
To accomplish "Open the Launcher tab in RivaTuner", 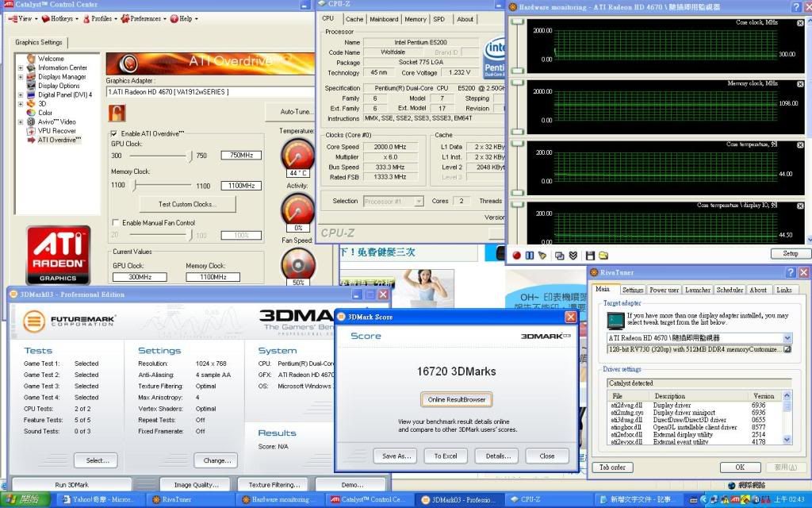I will point(698,291).
